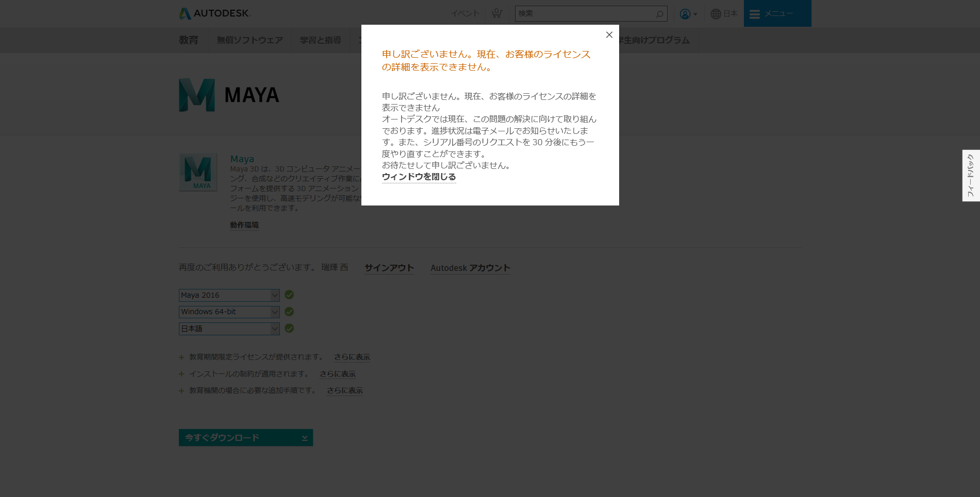Viewport: 980px width, 497px height.
Task: Click the Maya product thumbnail icon
Action: (198, 172)
